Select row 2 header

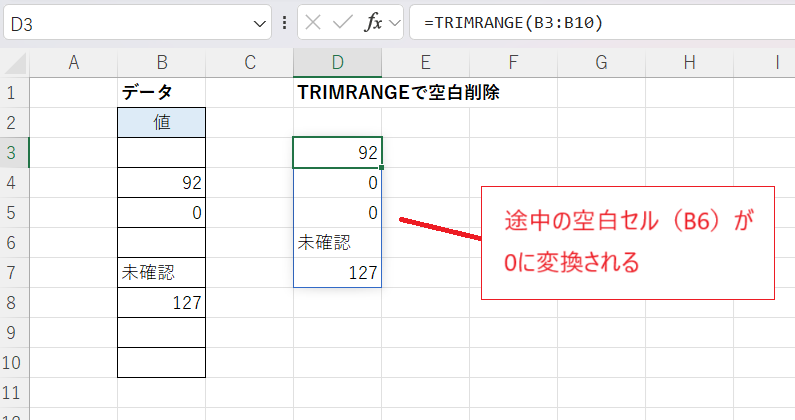point(14,123)
